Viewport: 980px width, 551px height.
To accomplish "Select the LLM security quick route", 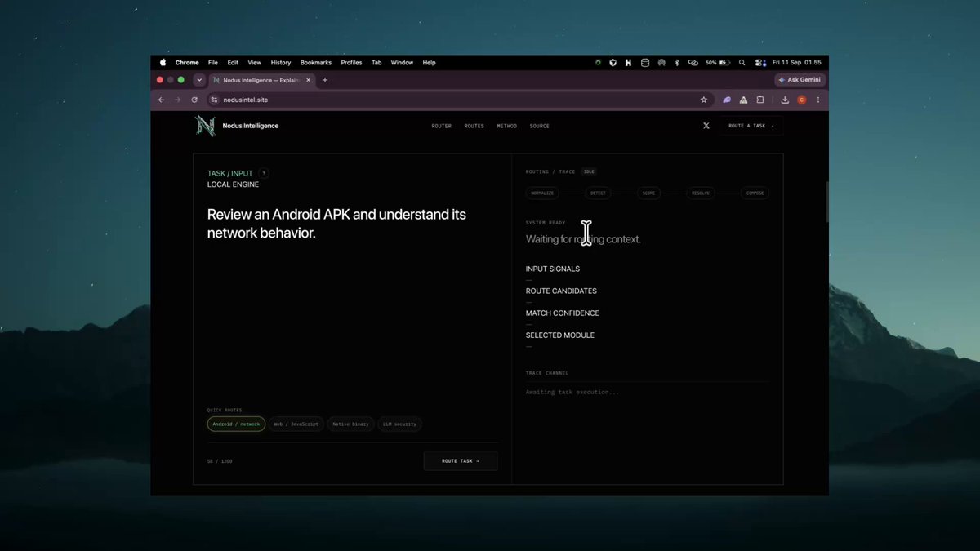I will coord(400,424).
